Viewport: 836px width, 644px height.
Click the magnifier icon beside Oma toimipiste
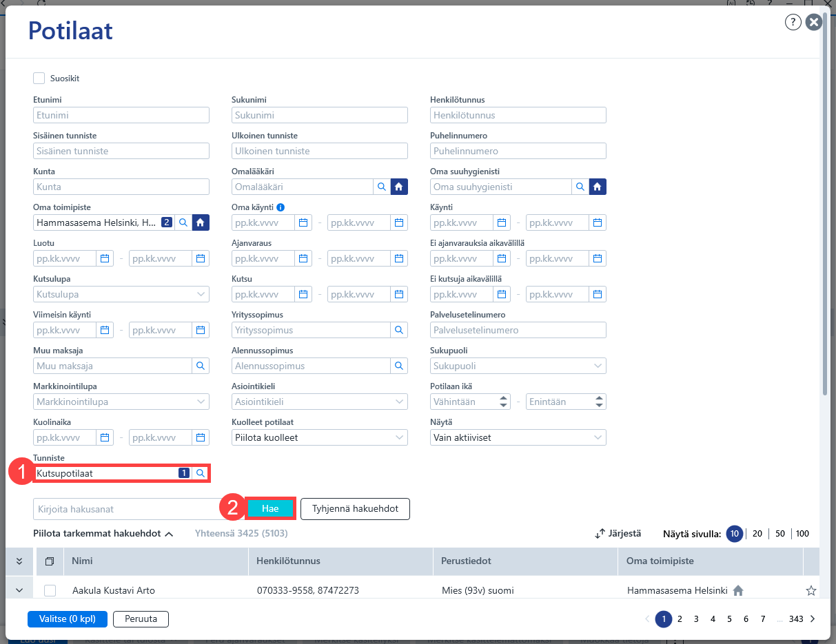183,222
